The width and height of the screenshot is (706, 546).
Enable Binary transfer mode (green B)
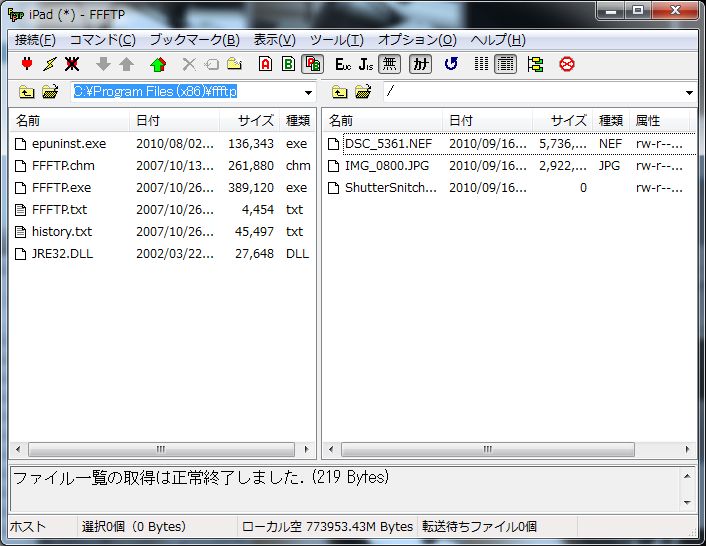288,64
